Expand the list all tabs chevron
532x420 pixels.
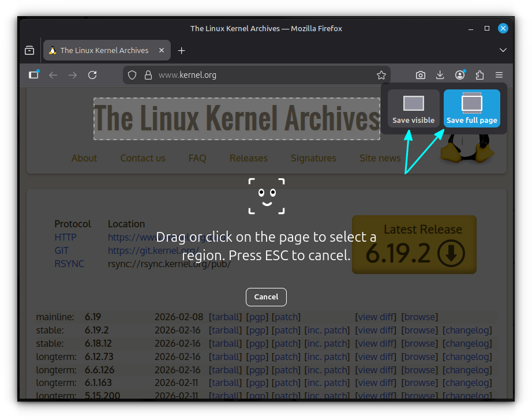pyautogui.click(x=503, y=51)
